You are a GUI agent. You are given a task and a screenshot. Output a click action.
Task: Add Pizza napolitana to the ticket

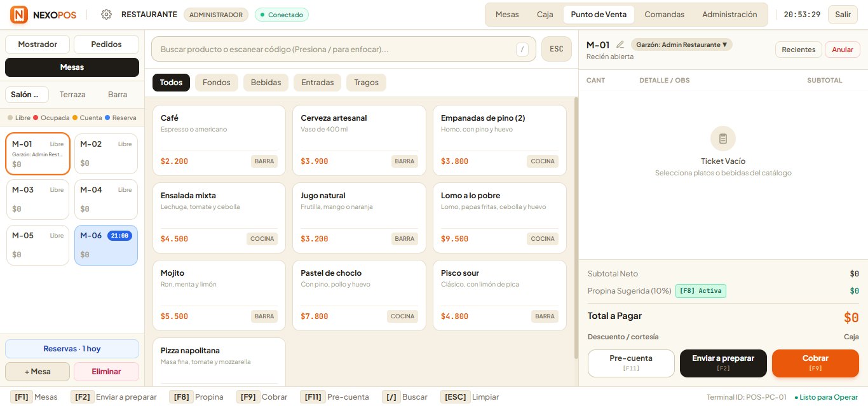click(x=219, y=362)
